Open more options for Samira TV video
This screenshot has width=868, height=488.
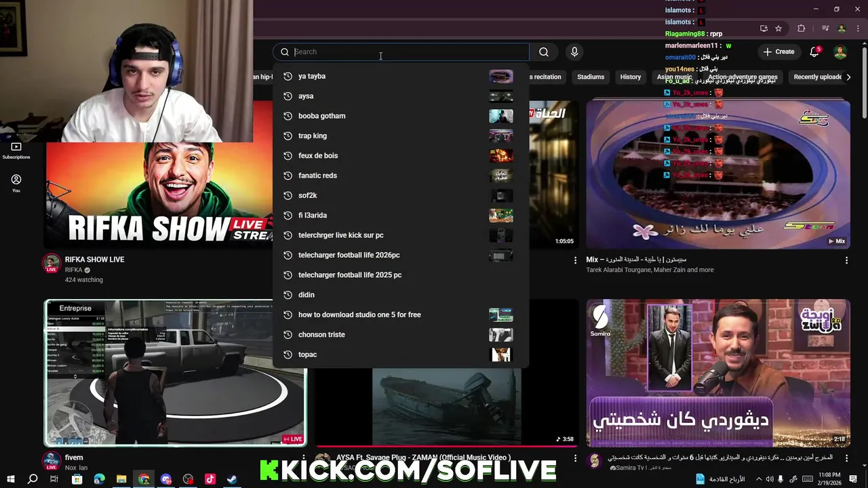coord(846,459)
